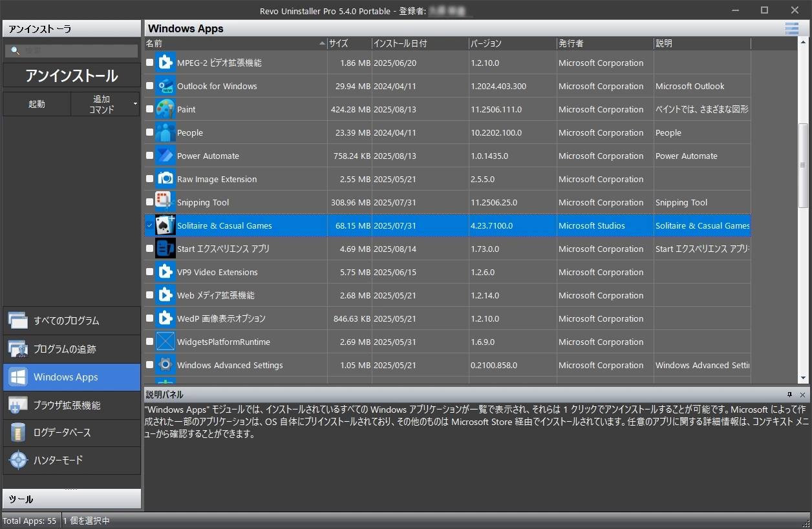Click the Windows Advanced Settings gear icon
Image resolution: width=812 pixels, height=529 pixels.
coord(166,365)
